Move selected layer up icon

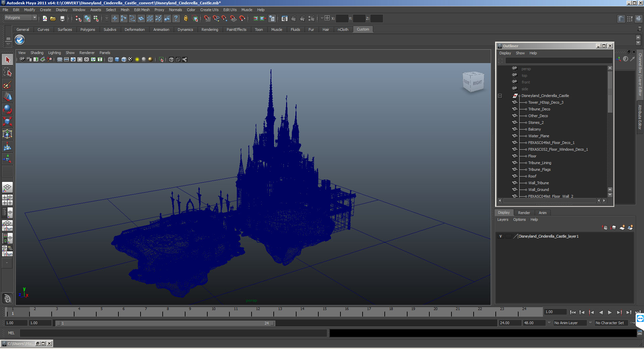pyautogui.click(x=605, y=228)
